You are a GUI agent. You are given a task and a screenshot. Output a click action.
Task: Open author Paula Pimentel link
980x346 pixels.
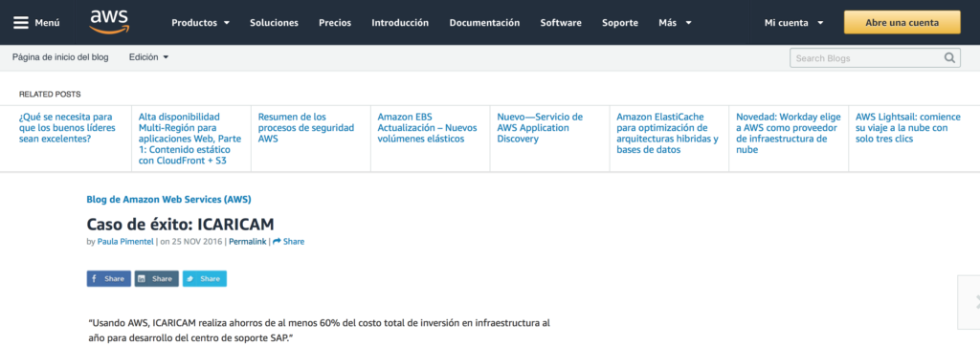click(x=125, y=241)
